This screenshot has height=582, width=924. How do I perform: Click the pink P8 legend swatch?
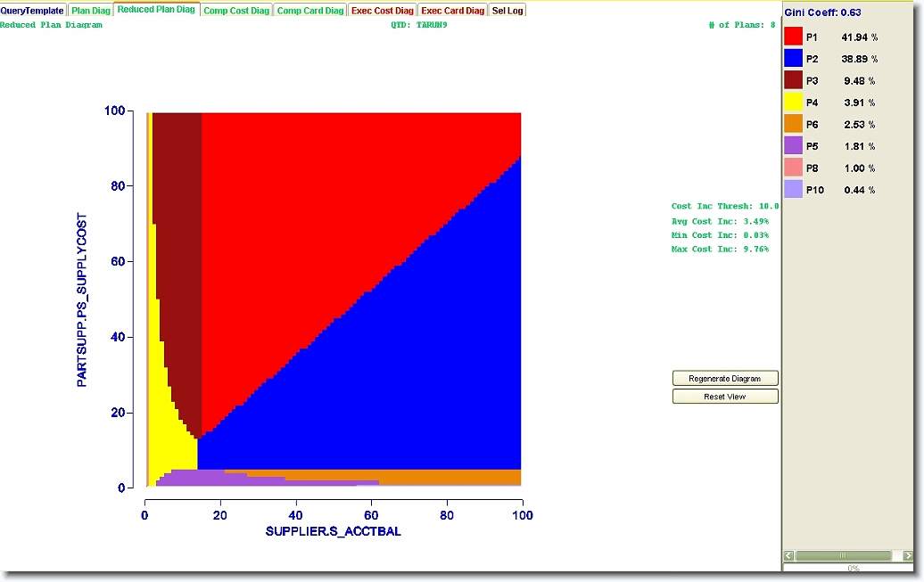click(x=793, y=168)
